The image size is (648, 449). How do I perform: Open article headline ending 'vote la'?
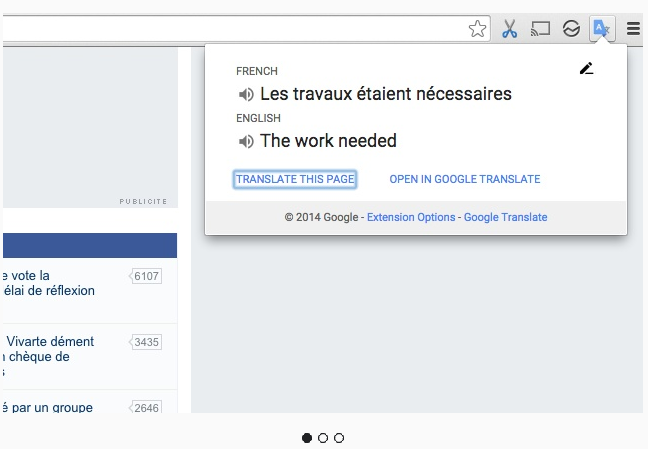pyautogui.click(x=49, y=283)
